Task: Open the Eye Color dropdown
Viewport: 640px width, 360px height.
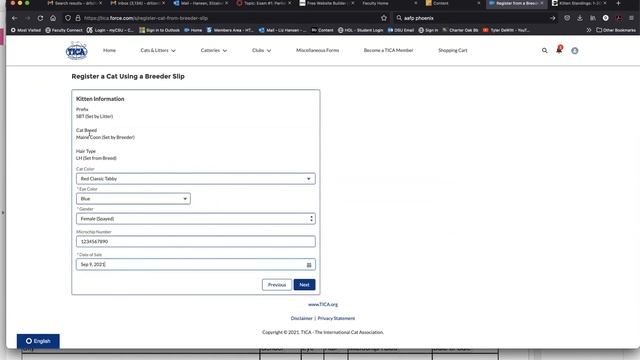Action: click(x=133, y=199)
